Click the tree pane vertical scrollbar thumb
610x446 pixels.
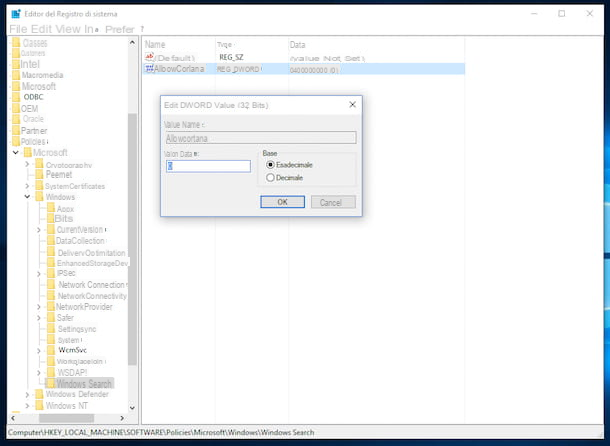tap(132, 239)
